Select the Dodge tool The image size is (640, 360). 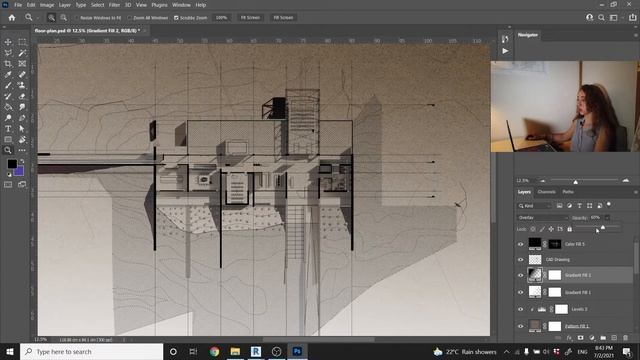[8, 118]
